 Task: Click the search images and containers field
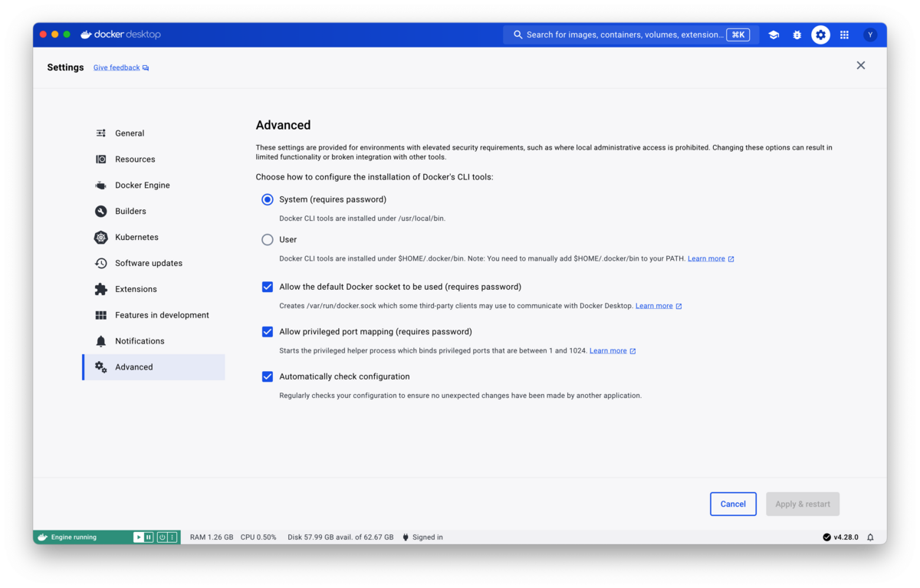click(631, 34)
